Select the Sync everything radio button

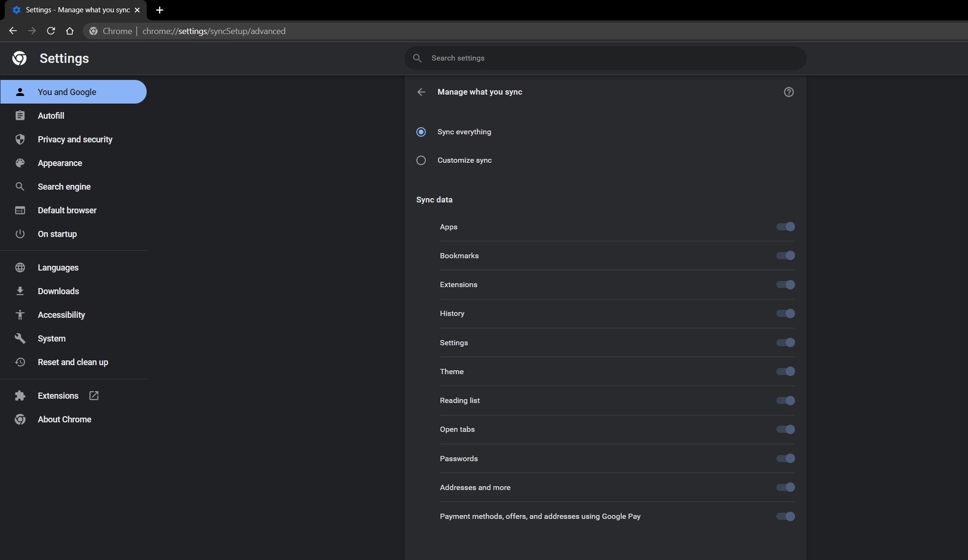tap(421, 131)
